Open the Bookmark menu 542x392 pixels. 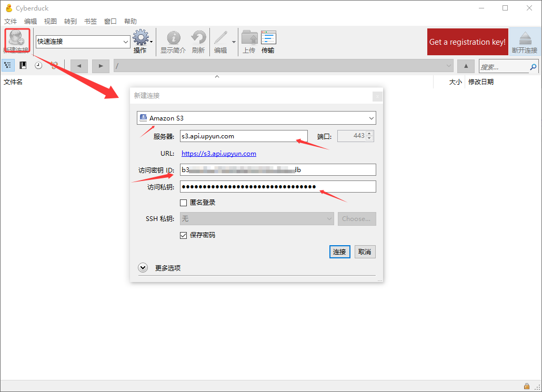[x=91, y=22]
